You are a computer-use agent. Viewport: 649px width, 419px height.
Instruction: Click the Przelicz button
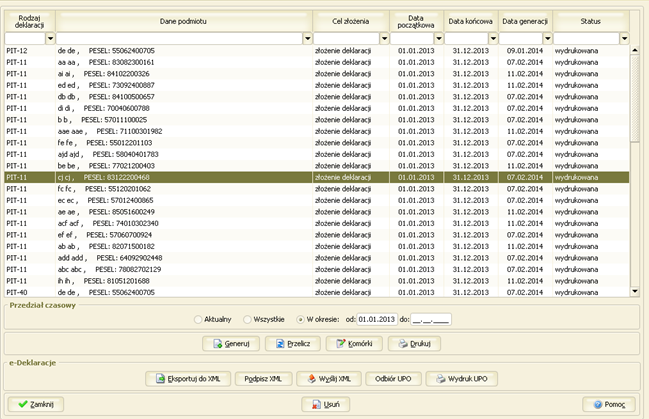pyautogui.click(x=293, y=344)
